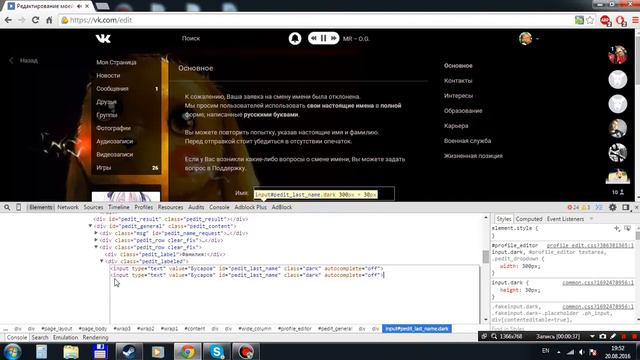Open Моя Страница in the left menu
This screenshot has width=640, height=360.
[x=116, y=62]
